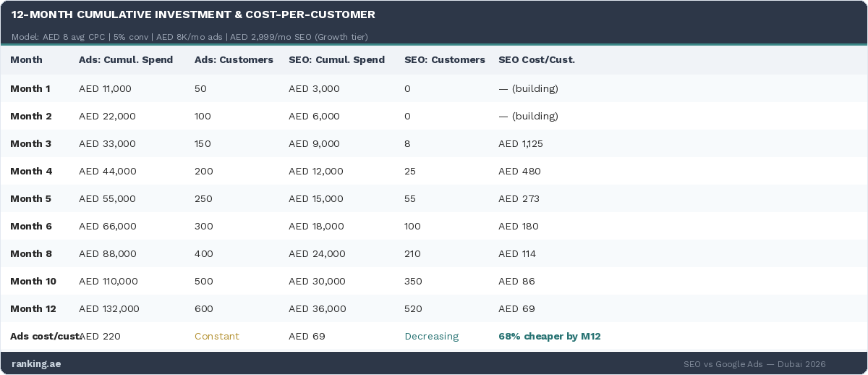Screen dimensions: 868x375
Task: Click the Month 1 row label
Action: (30, 89)
